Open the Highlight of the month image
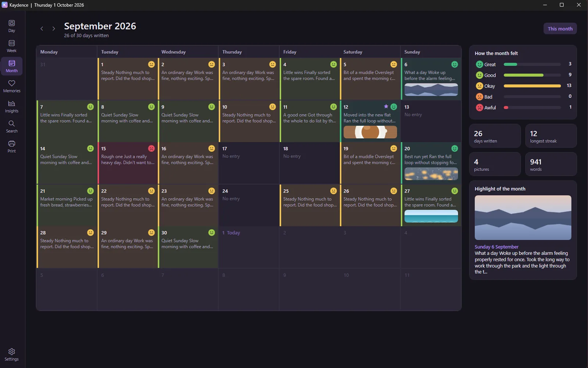 pos(523,217)
